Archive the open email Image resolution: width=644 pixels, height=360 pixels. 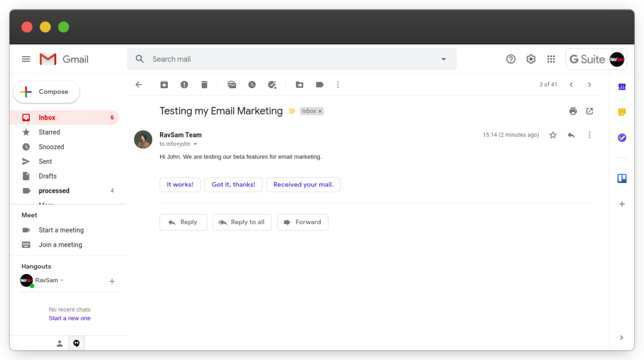164,85
